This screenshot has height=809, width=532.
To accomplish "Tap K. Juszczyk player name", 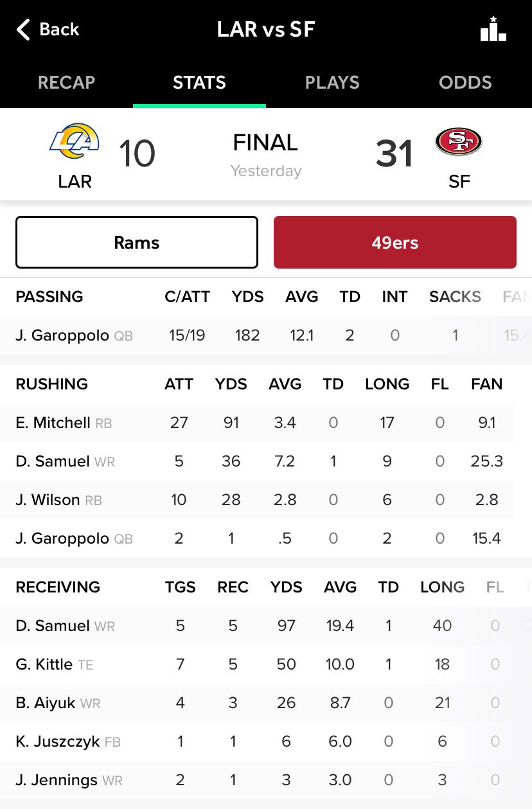I will coord(58,742).
